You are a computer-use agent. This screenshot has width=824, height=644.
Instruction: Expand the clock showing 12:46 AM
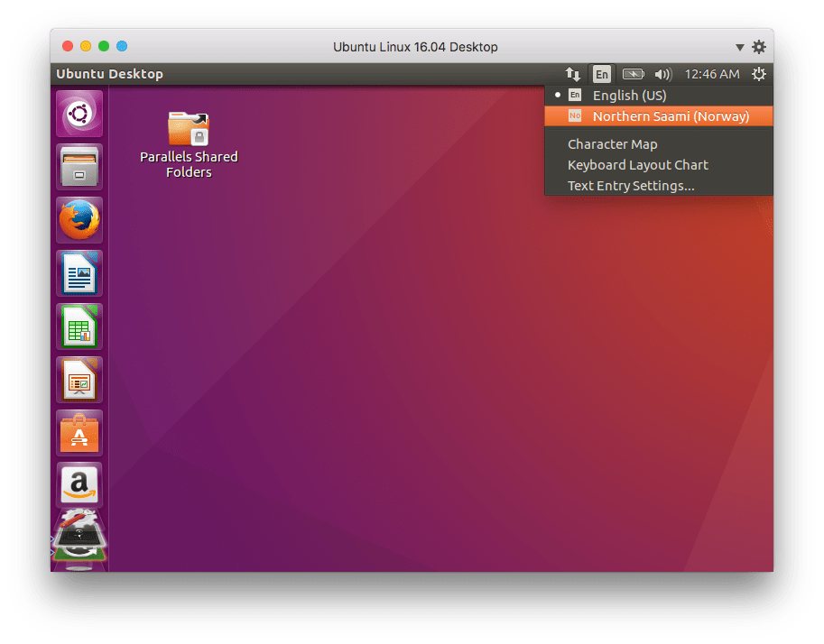tap(712, 74)
